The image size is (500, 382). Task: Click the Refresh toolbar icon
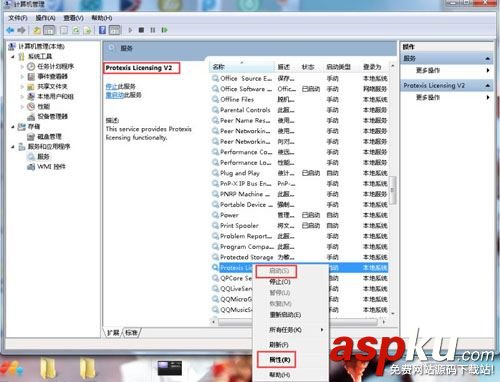(x=76, y=30)
